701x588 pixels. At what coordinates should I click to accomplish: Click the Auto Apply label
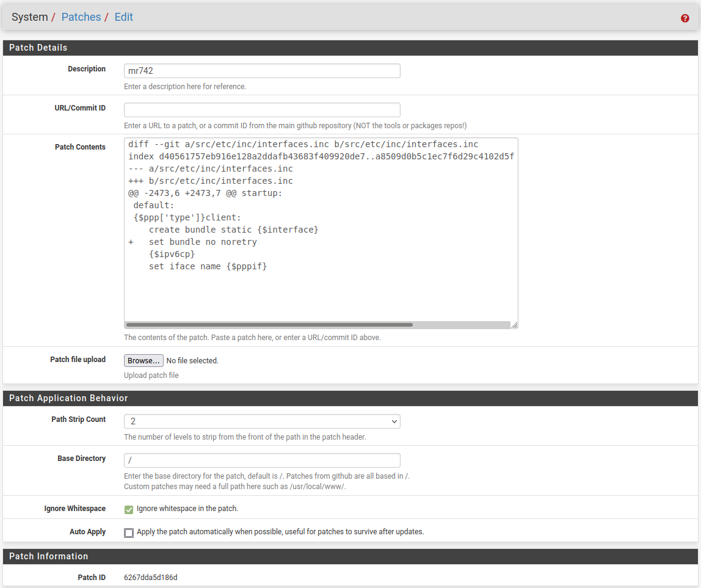click(88, 532)
